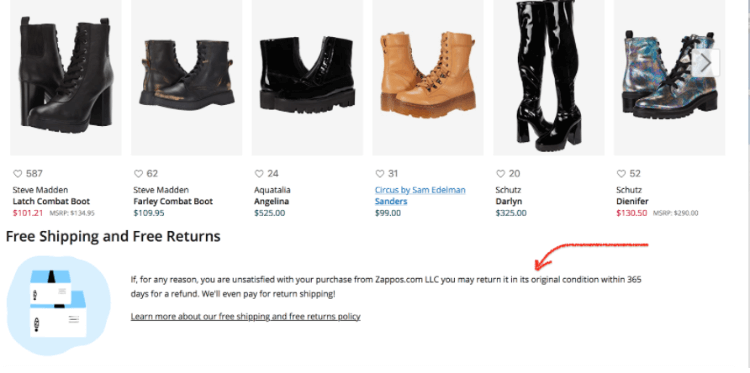Learn more about free shipping and returns policy
The image size is (750, 373).
[x=245, y=317]
